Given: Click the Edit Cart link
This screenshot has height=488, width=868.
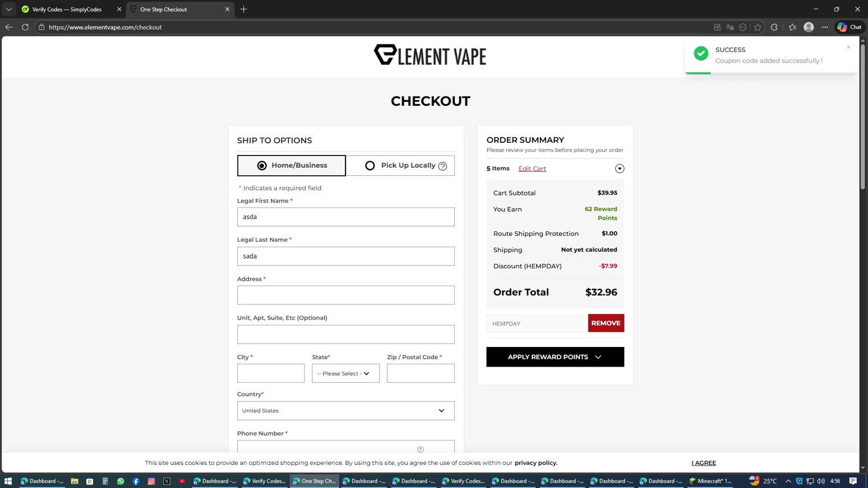Looking at the screenshot, I should coord(532,169).
